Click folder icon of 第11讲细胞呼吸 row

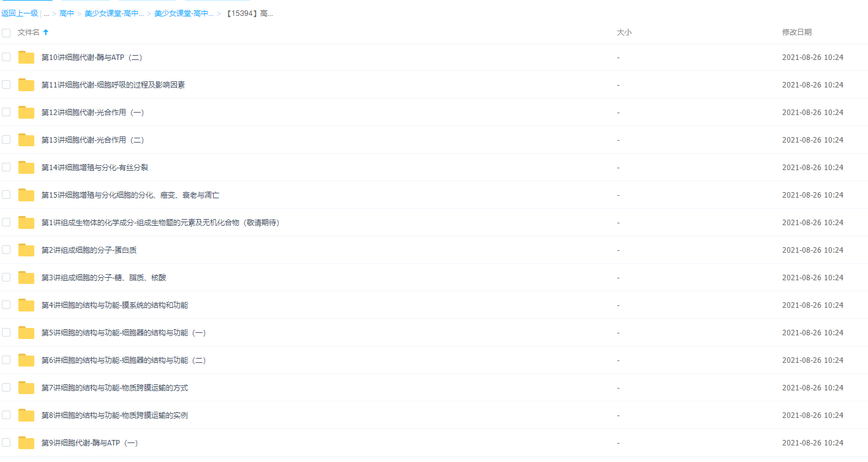click(26, 85)
